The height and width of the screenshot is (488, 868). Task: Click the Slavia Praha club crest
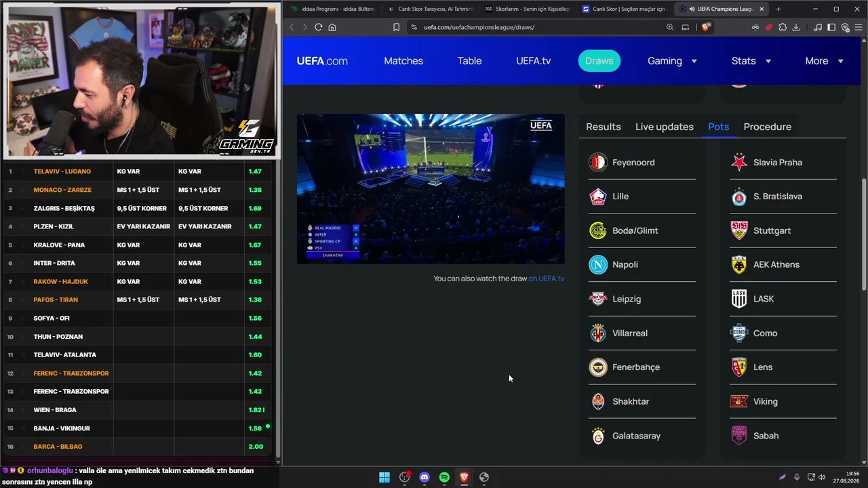tap(739, 163)
